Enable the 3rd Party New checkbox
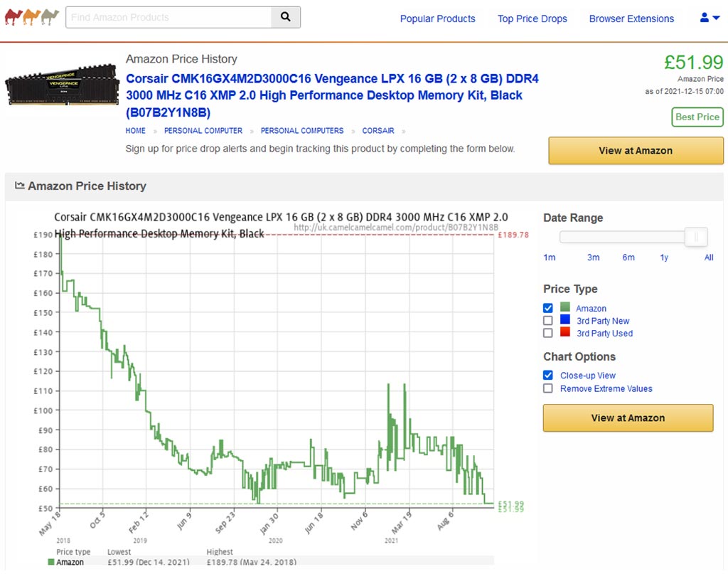The width and height of the screenshot is (728, 574). pyautogui.click(x=548, y=321)
